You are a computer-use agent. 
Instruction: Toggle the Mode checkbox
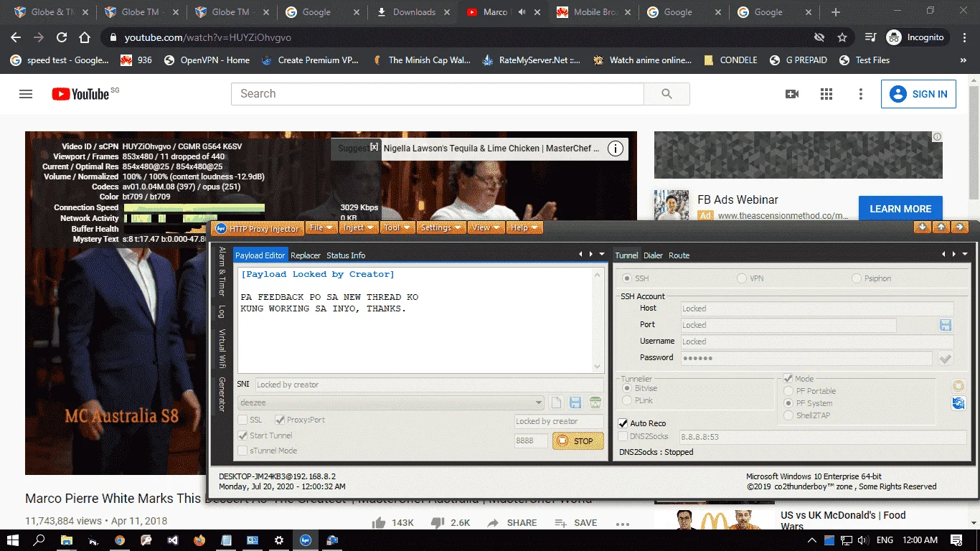tap(788, 379)
